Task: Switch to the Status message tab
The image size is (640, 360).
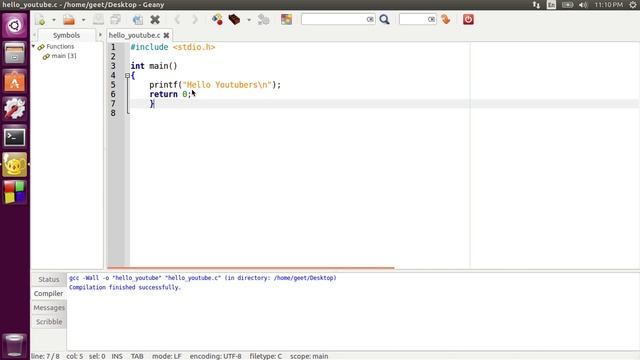Action: coord(49,280)
